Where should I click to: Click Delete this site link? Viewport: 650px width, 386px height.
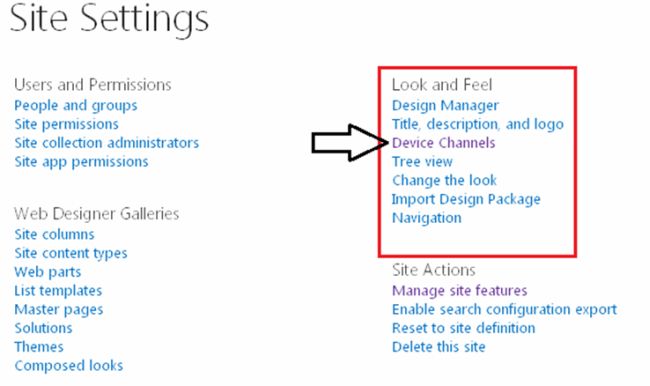point(439,347)
